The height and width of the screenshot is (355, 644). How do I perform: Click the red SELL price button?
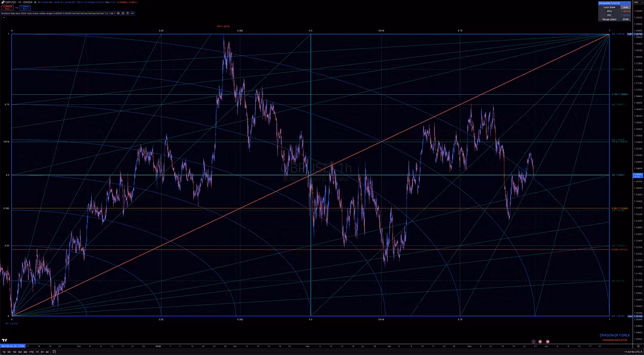(7, 8)
